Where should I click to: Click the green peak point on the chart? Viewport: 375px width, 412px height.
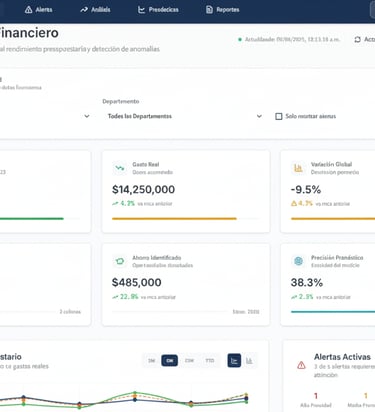coord(135,393)
